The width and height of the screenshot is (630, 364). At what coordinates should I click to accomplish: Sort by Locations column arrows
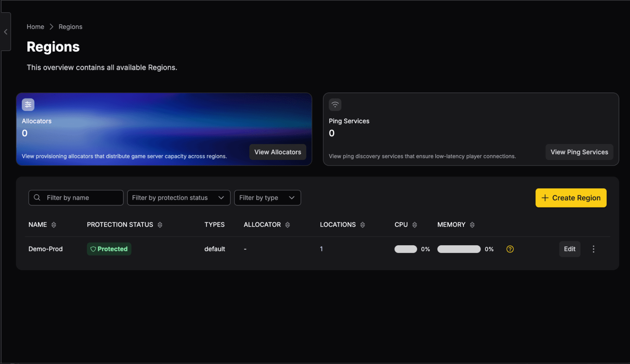(x=362, y=225)
